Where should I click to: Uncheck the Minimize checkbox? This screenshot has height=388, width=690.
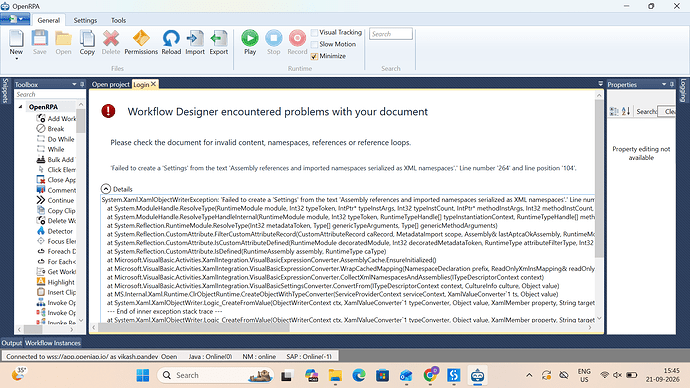click(x=314, y=56)
